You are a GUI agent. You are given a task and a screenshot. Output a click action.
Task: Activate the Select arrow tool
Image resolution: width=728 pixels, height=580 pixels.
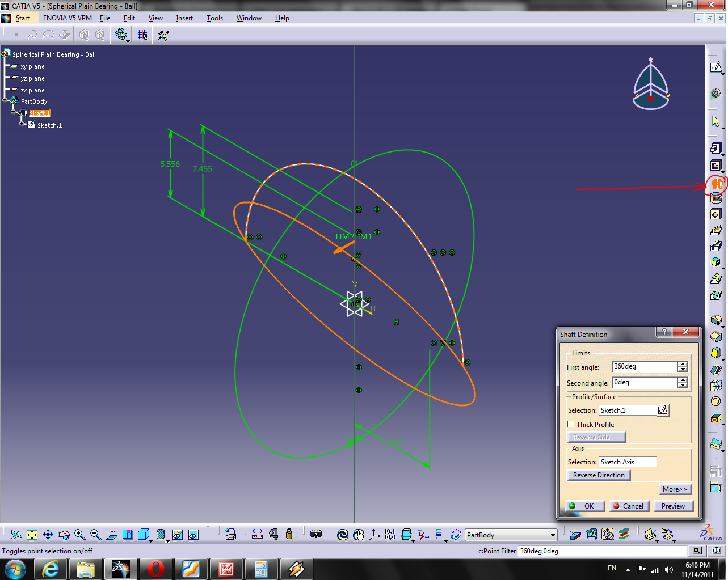716,121
